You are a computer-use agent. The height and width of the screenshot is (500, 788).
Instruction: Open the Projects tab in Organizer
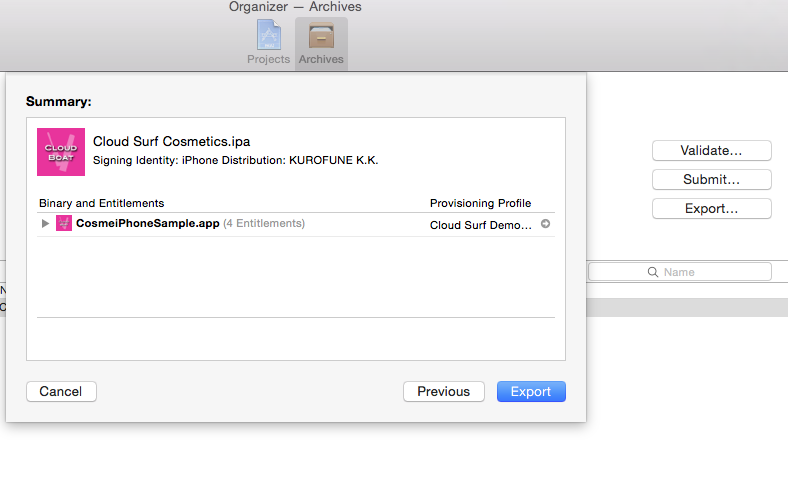pos(268,43)
